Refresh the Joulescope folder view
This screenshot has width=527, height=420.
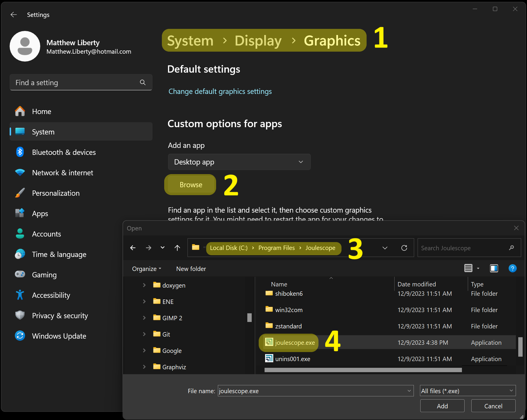pyautogui.click(x=404, y=248)
